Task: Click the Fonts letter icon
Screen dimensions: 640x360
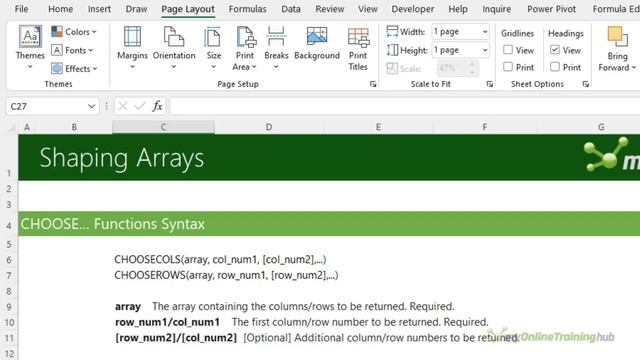Action: [x=57, y=50]
